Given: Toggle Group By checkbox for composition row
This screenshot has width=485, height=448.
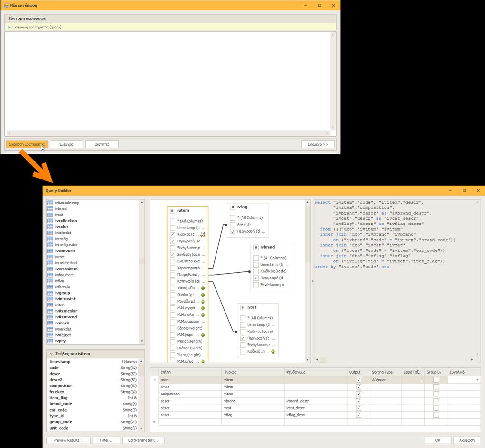Looking at the screenshot, I should tap(436, 394).
